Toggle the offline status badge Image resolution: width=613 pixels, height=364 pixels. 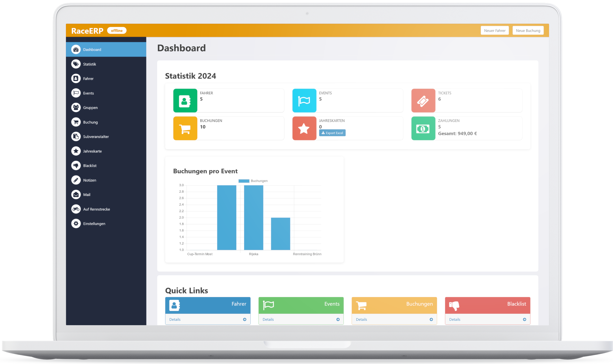point(117,30)
